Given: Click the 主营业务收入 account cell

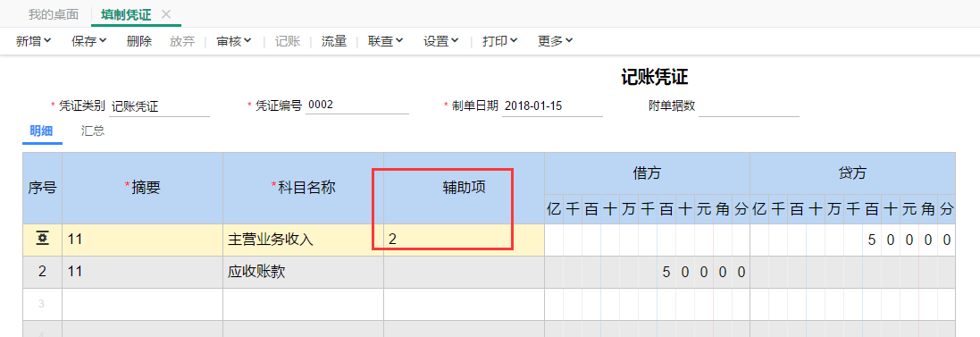Looking at the screenshot, I should pos(303,240).
